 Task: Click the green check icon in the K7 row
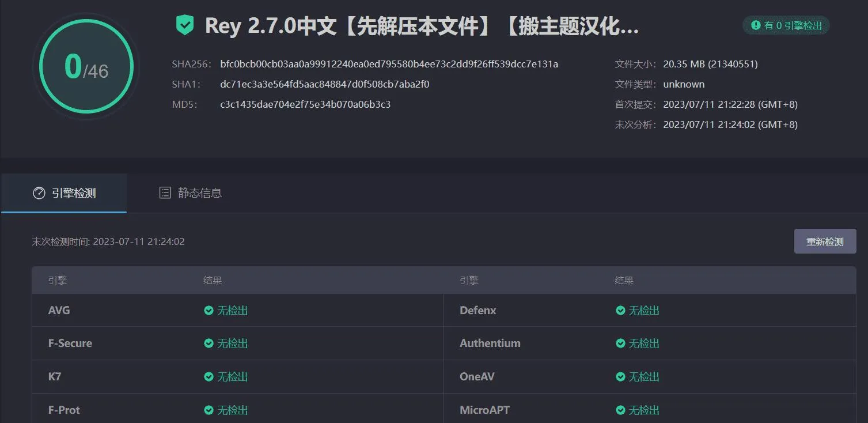209,377
